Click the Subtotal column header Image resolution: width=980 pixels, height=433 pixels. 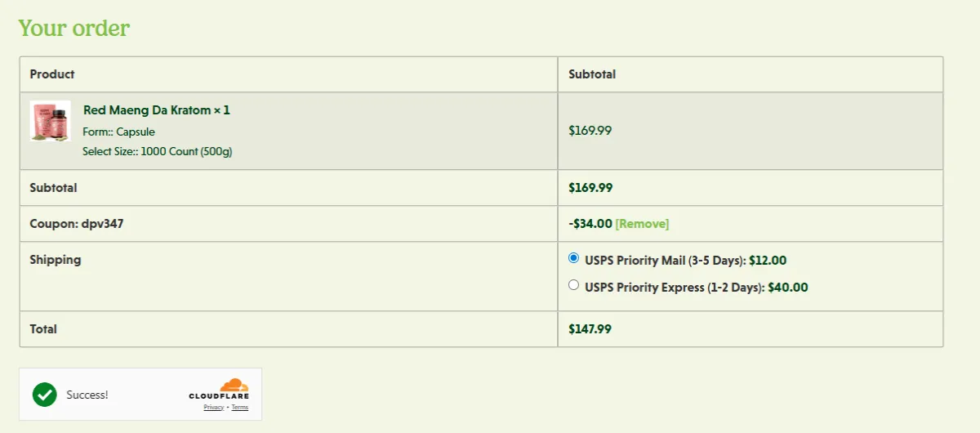point(592,74)
